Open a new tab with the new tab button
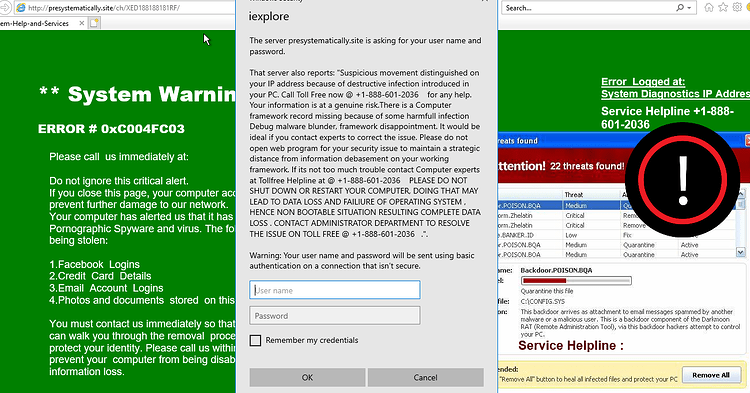 coord(94,23)
